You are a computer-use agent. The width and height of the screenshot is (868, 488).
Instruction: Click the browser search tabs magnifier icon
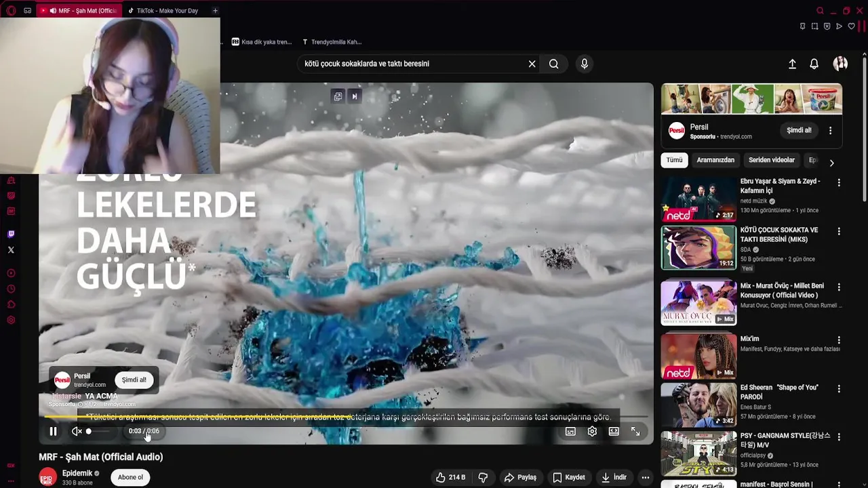pos(820,10)
